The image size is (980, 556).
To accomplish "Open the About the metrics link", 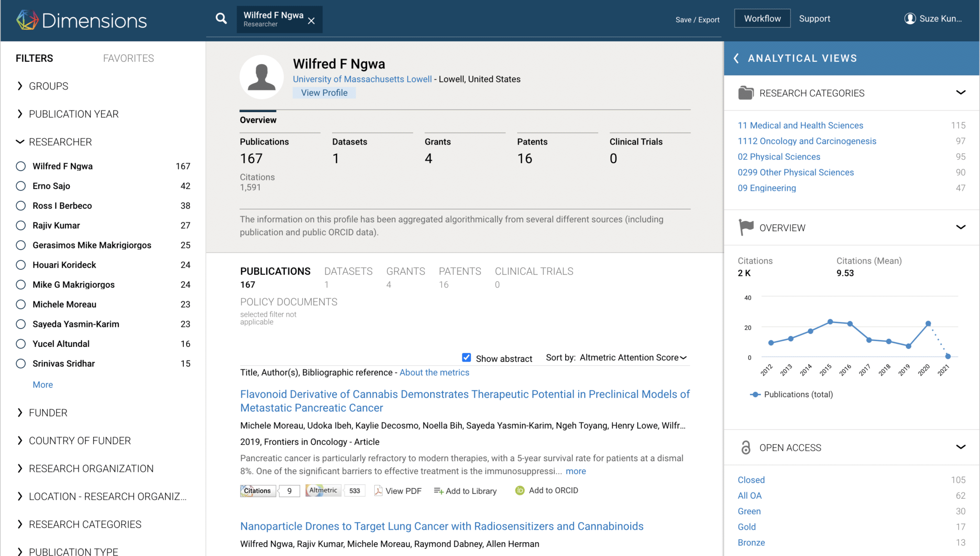I will click(x=434, y=372).
